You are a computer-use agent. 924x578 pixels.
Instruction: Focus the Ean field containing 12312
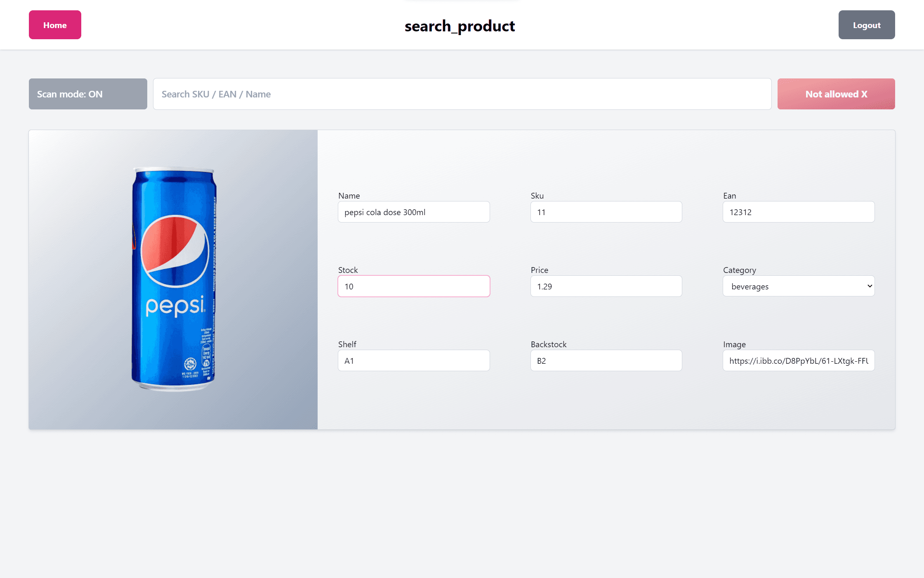pyautogui.click(x=799, y=212)
